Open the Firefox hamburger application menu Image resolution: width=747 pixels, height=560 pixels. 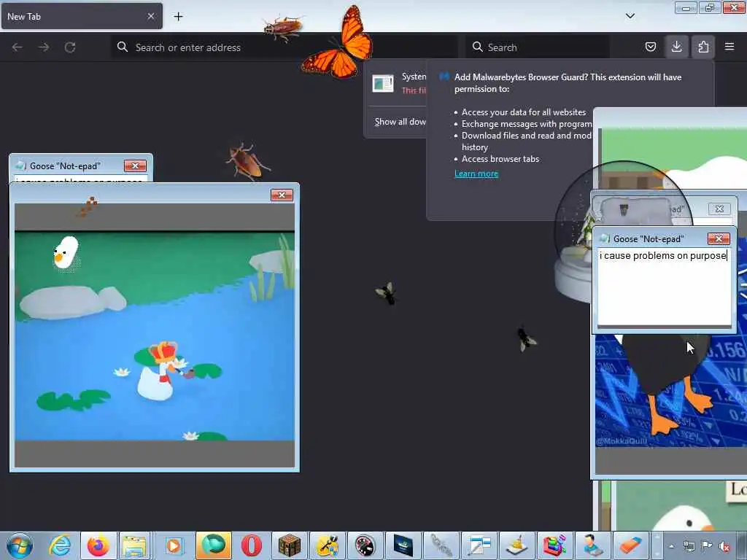point(729,47)
